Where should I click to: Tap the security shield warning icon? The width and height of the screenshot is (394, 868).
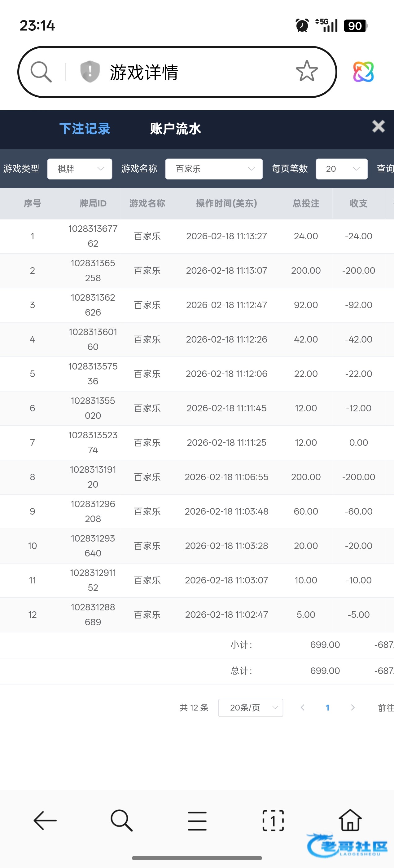[90, 71]
